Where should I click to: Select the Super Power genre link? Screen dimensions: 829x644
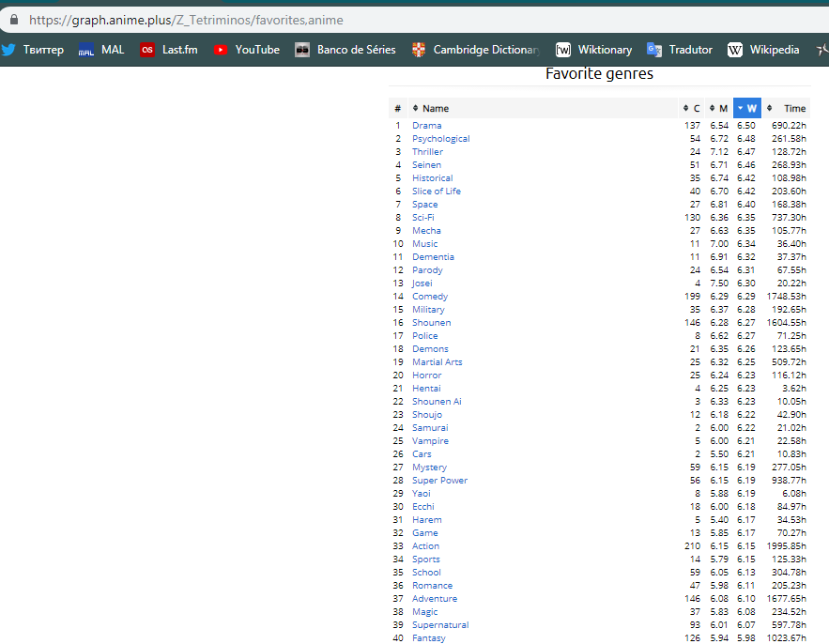coord(439,480)
